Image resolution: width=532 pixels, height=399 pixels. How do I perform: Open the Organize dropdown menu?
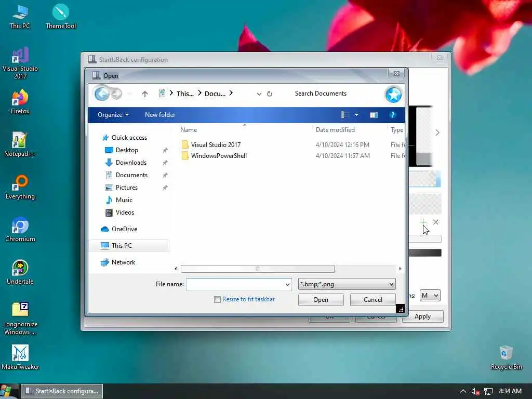coord(113,115)
